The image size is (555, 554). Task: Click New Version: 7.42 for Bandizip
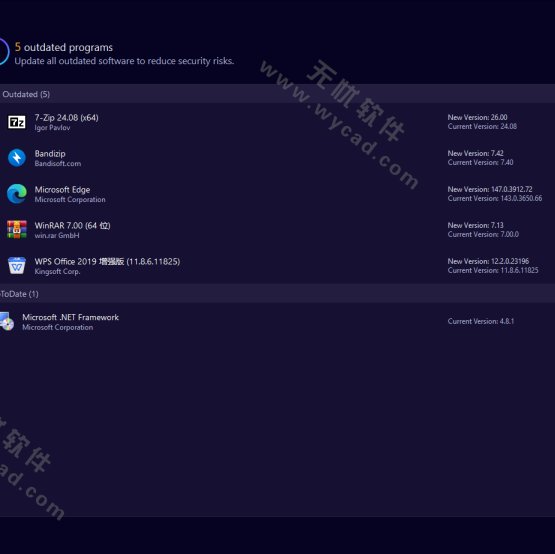475,153
